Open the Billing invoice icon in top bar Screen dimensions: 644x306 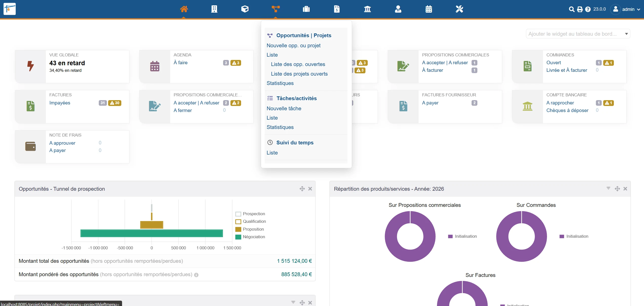(x=337, y=9)
